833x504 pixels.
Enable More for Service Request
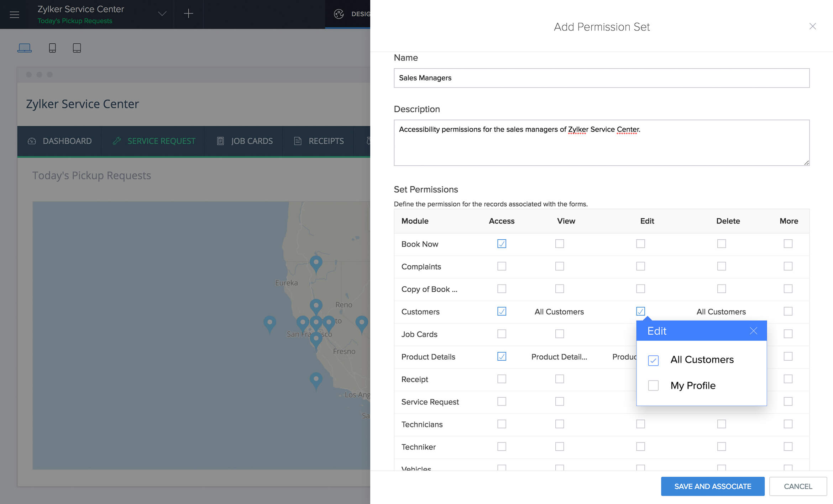pyautogui.click(x=788, y=401)
